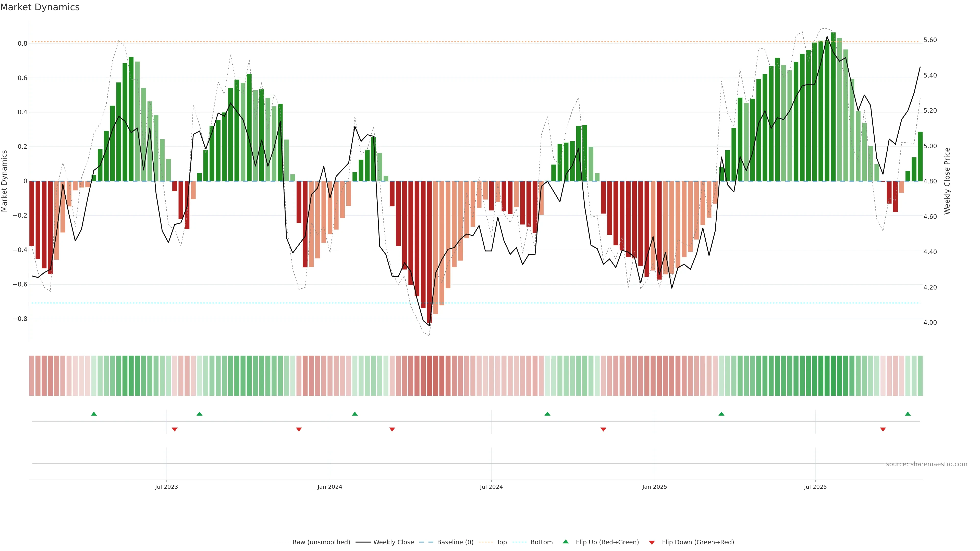Click the Jan 2025 axis label

coord(654,487)
